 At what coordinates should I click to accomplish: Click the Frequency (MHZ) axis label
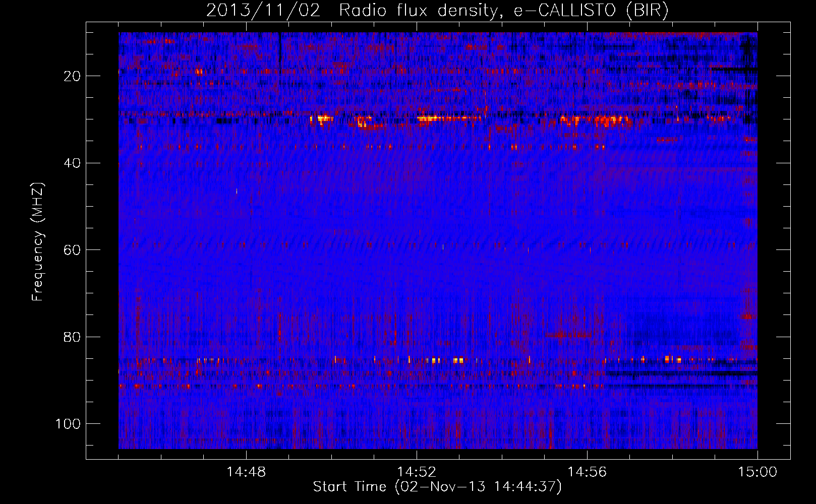[38, 242]
